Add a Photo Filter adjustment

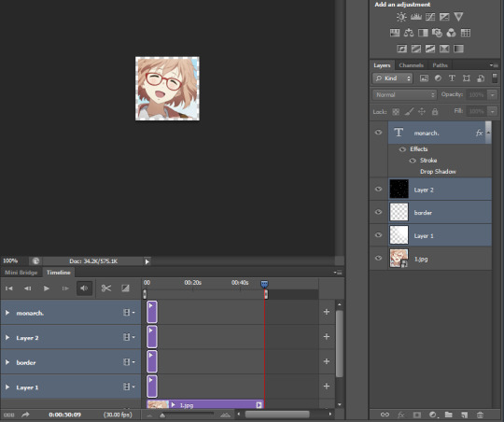click(x=437, y=33)
